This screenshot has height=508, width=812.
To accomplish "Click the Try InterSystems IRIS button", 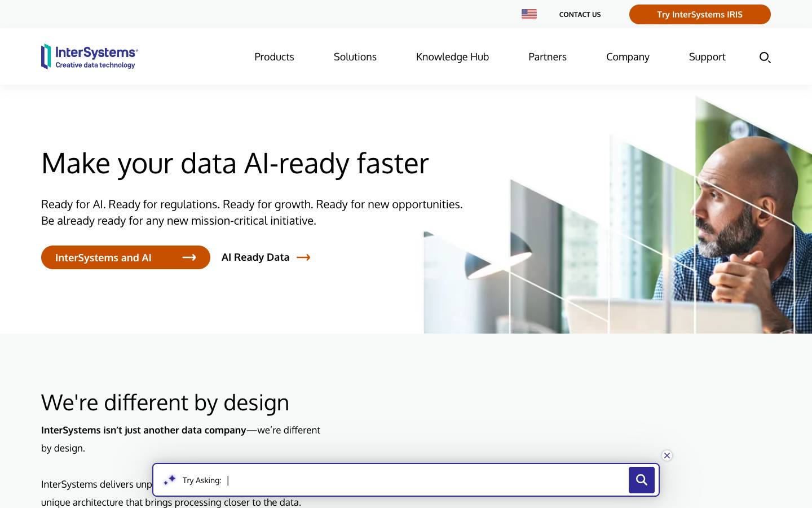I will (x=700, y=15).
